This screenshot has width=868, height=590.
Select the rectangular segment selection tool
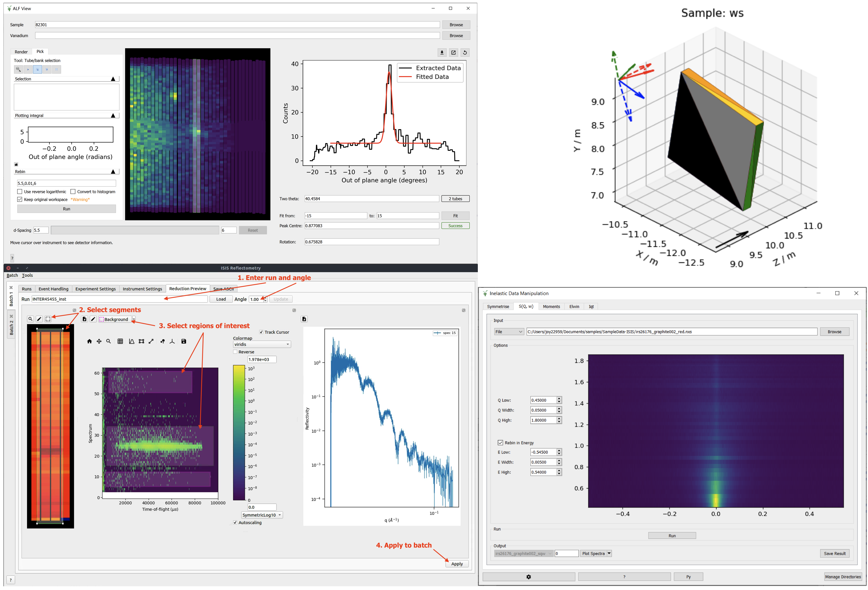click(48, 319)
